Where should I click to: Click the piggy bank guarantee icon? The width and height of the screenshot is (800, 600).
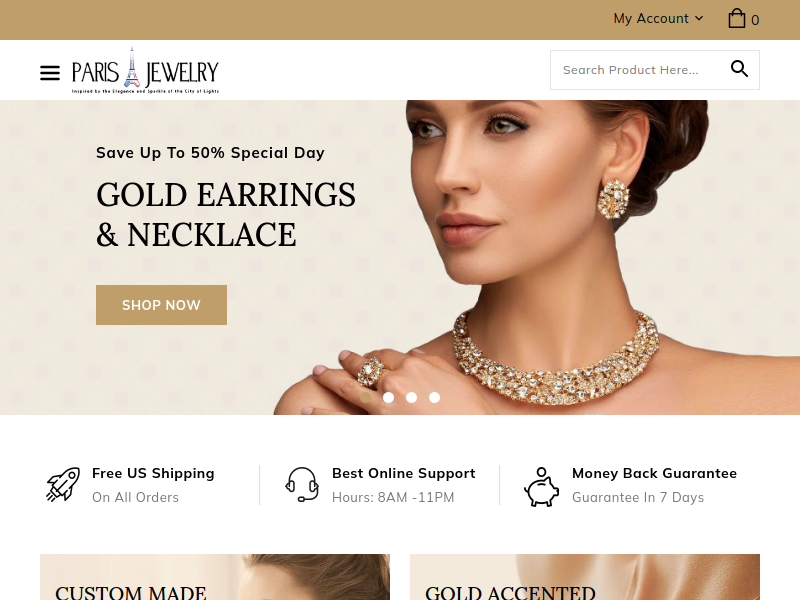[542, 487]
